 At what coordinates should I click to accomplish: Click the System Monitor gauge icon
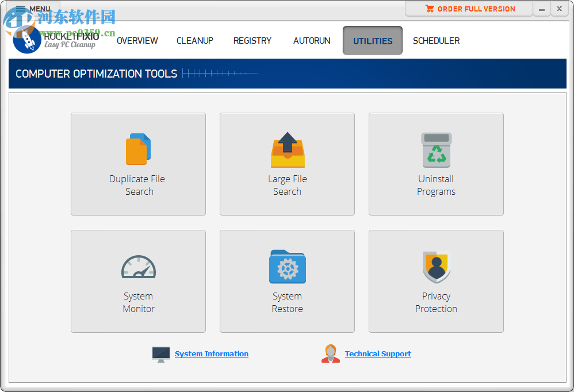click(139, 267)
